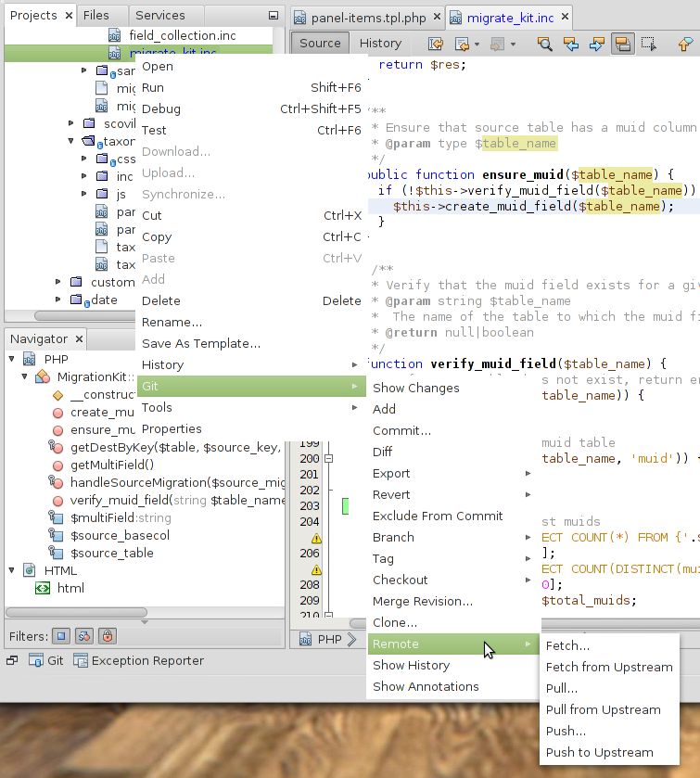Screen dimensions: 700x778
Task: Switch to the Services tab
Action: coord(160,16)
